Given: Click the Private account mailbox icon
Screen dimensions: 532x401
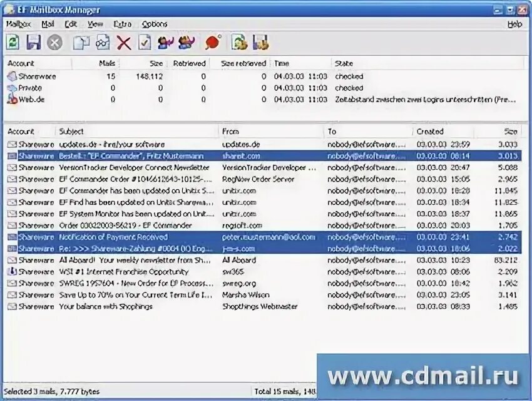Looking at the screenshot, I should point(12,88).
